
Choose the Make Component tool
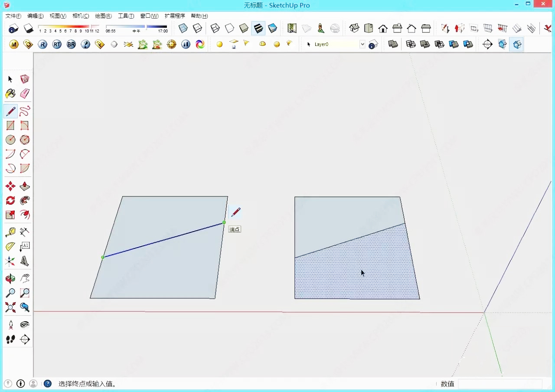click(x=25, y=79)
